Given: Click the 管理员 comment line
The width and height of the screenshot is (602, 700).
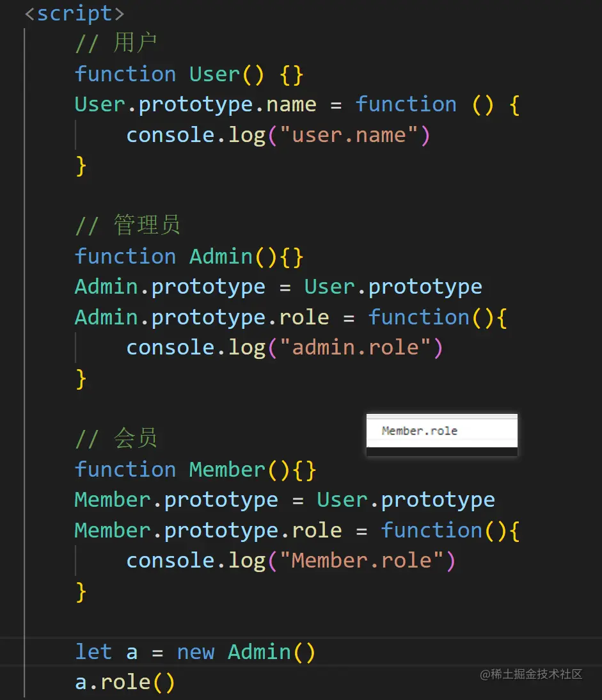Looking at the screenshot, I should pyautogui.click(x=127, y=225).
